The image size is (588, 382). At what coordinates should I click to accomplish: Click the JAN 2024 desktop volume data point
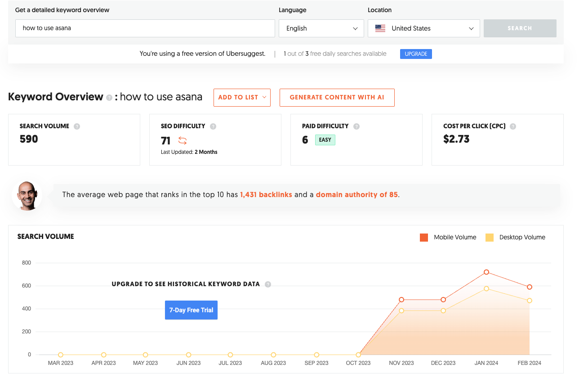(x=486, y=288)
